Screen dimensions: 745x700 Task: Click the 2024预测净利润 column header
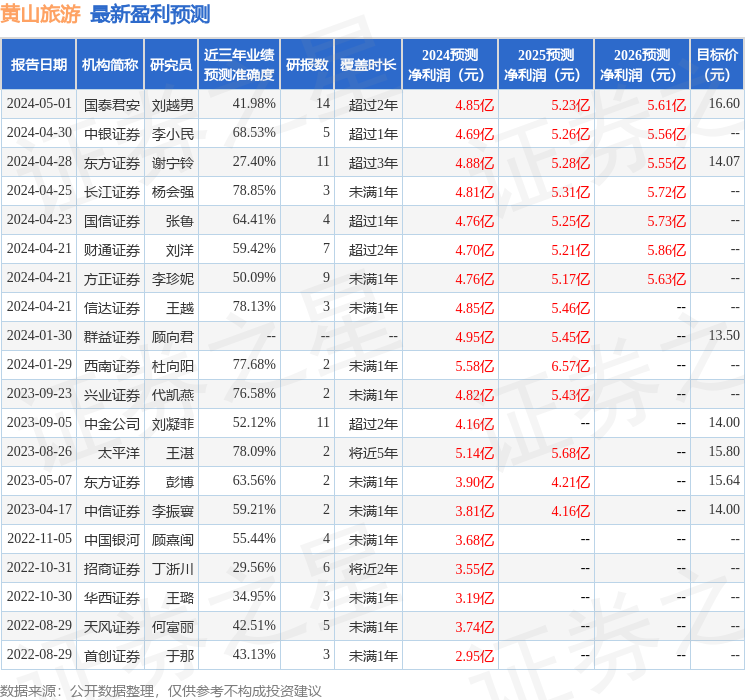point(450,65)
